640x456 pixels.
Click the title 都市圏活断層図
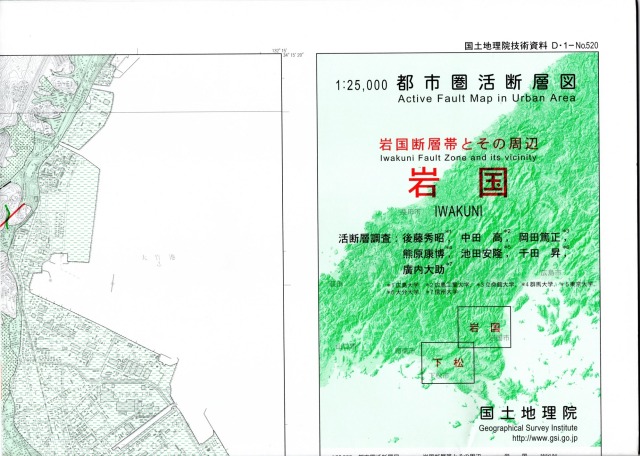tap(486, 83)
